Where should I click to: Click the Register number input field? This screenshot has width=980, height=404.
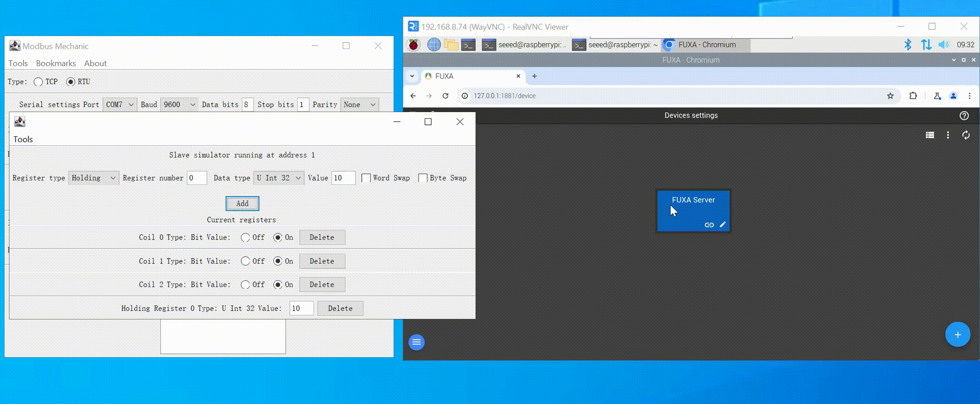point(197,178)
